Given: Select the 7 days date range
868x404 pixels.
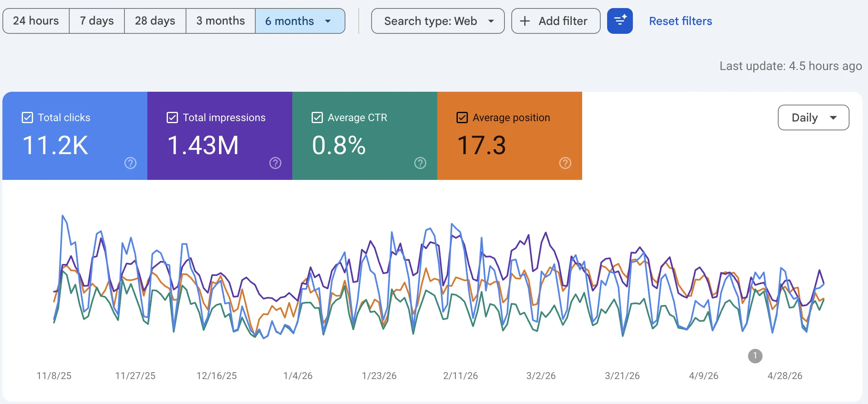Looking at the screenshot, I should point(97,21).
